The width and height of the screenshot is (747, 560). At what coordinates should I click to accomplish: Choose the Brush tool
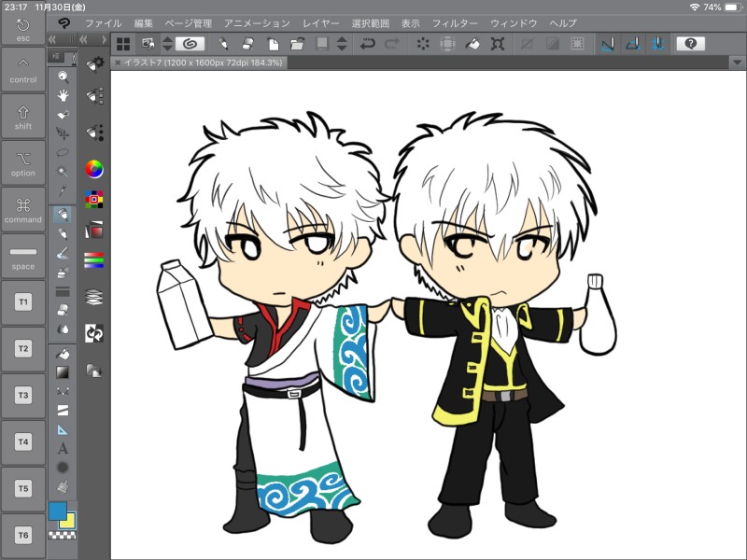(63, 253)
